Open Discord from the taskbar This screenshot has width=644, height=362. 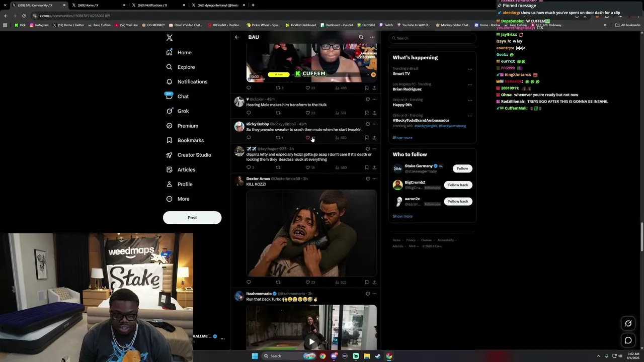click(334, 356)
